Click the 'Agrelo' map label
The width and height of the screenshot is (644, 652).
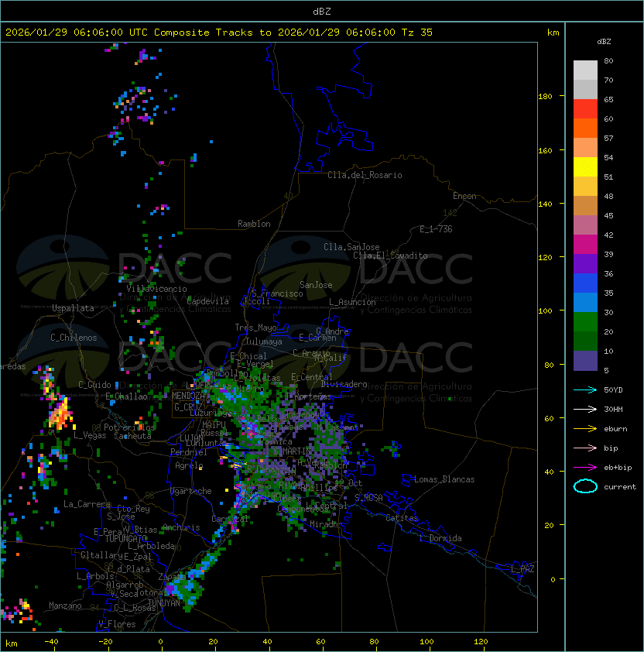coord(189,465)
